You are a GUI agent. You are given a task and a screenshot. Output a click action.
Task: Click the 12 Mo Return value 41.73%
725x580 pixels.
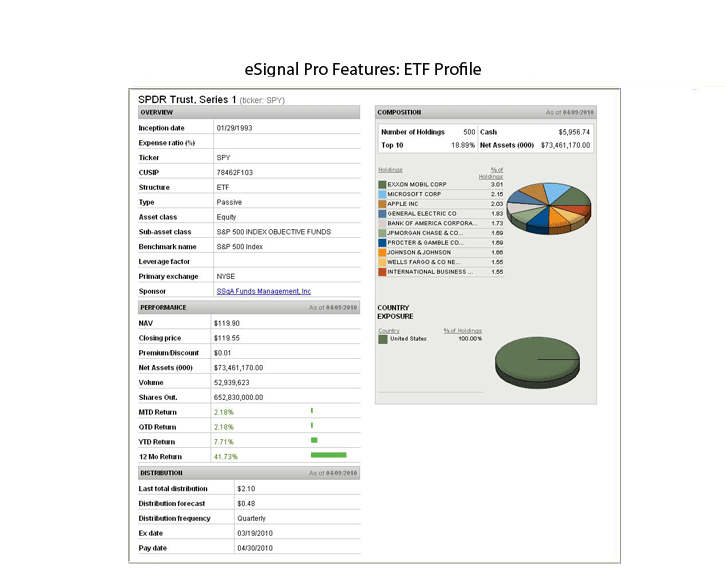coord(226,457)
